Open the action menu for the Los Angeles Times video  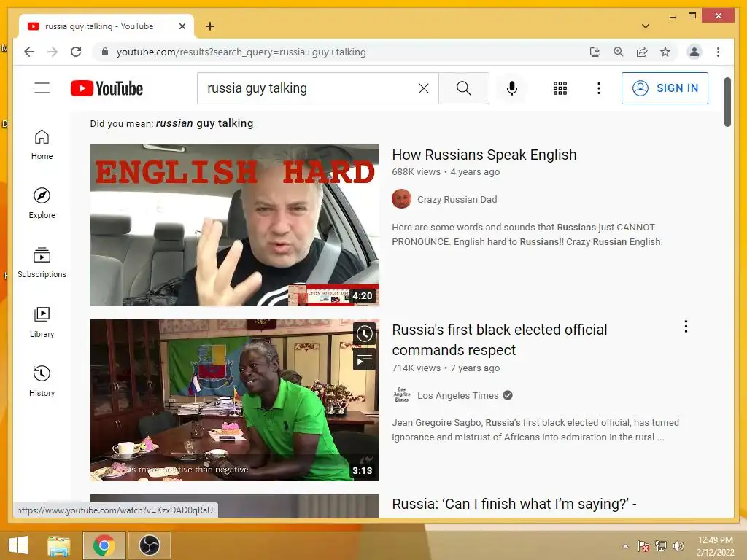pyautogui.click(x=686, y=327)
